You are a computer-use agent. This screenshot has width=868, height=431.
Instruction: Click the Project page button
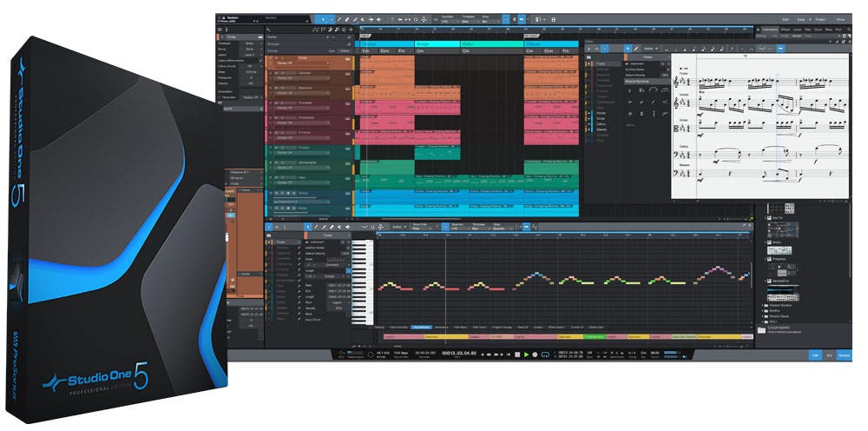[x=820, y=19]
